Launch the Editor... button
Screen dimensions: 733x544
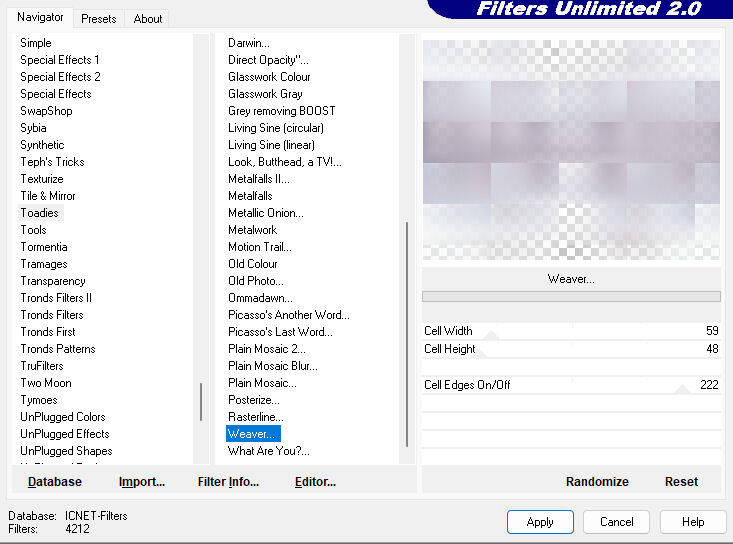click(x=315, y=481)
